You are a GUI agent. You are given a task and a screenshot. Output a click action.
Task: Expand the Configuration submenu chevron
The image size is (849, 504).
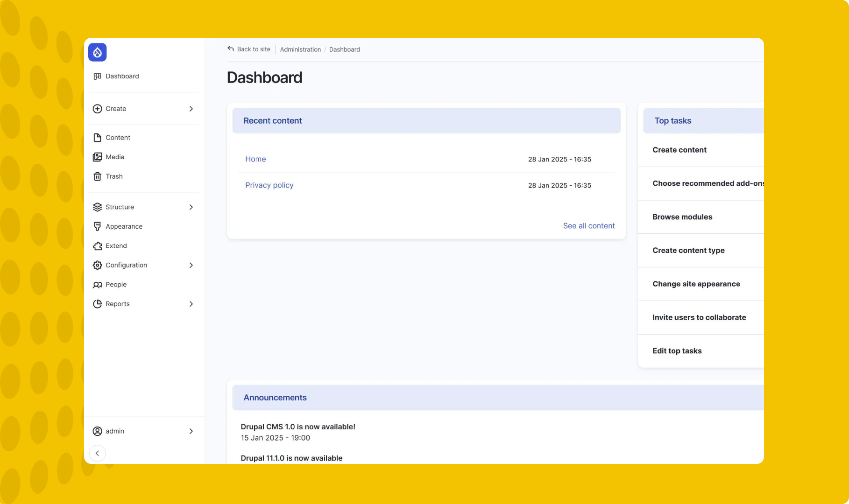tap(191, 265)
